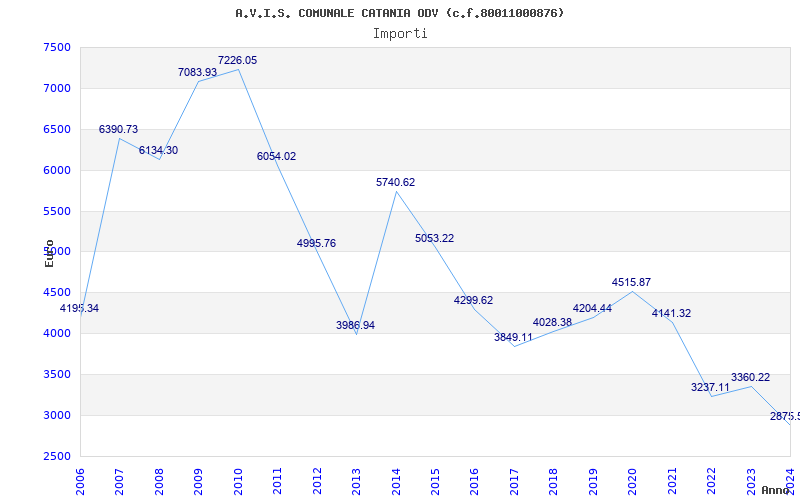Select the Y-axis tick 6500
The image size is (800, 500).
pos(57,129)
